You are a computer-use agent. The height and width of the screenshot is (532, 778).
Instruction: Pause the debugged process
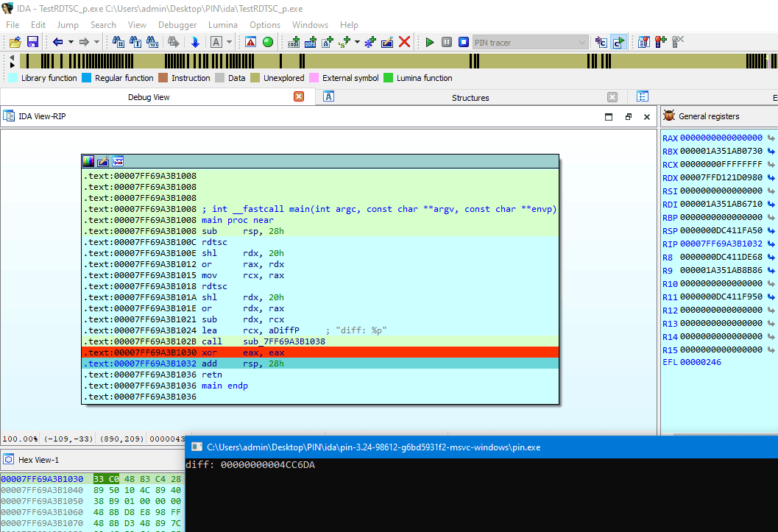pyautogui.click(x=447, y=42)
